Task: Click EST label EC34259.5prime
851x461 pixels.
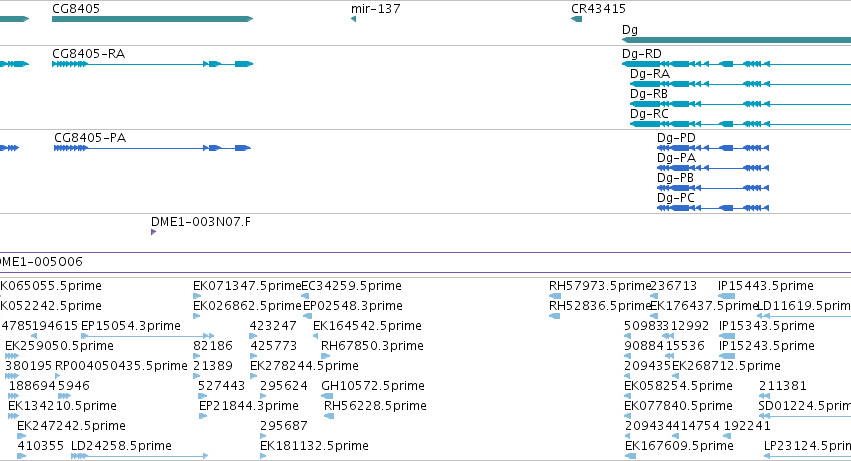Action: click(x=351, y=286)
